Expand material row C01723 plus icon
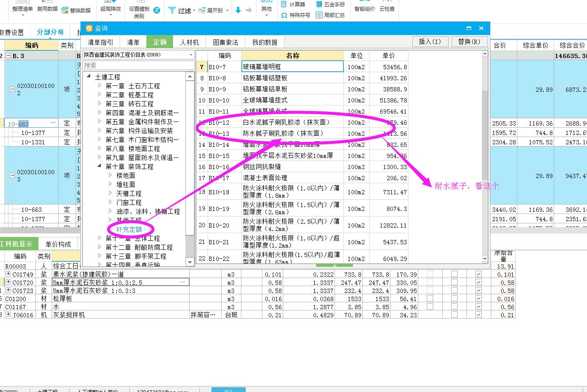 pyautogui.click(x=8, y=290)
